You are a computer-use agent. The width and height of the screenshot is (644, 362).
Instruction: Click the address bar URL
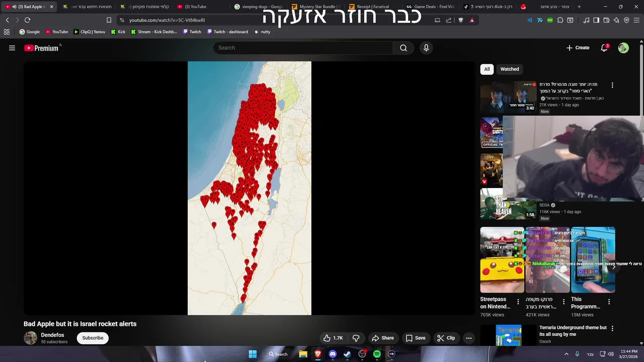pos(167,20)
